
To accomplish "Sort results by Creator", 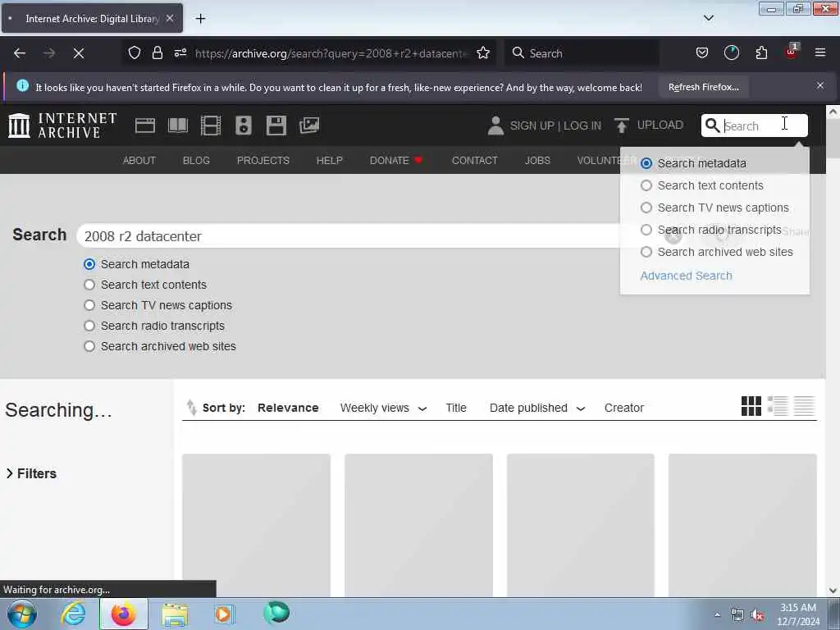I will [624, 408].
